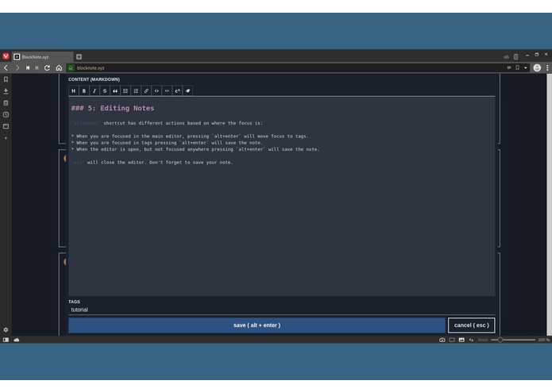The image size is (552, 392).
Task: Go back to the previous page
Action: pos(6,68)
